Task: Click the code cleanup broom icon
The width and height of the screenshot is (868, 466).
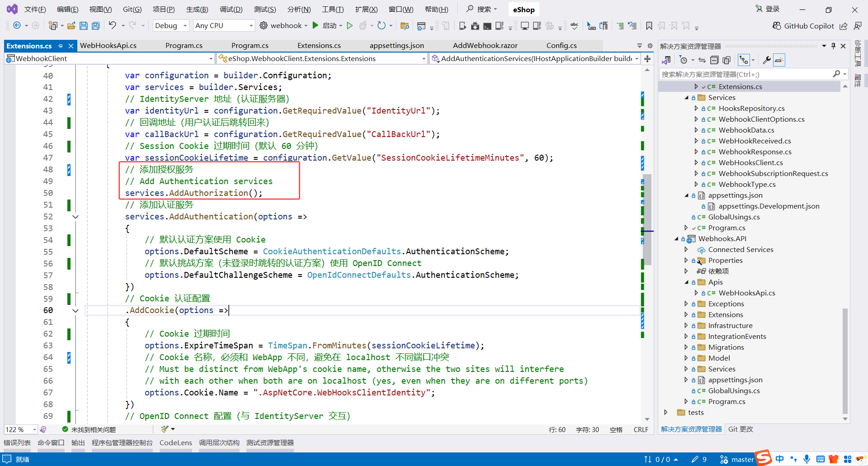Action: click(165, 429)
